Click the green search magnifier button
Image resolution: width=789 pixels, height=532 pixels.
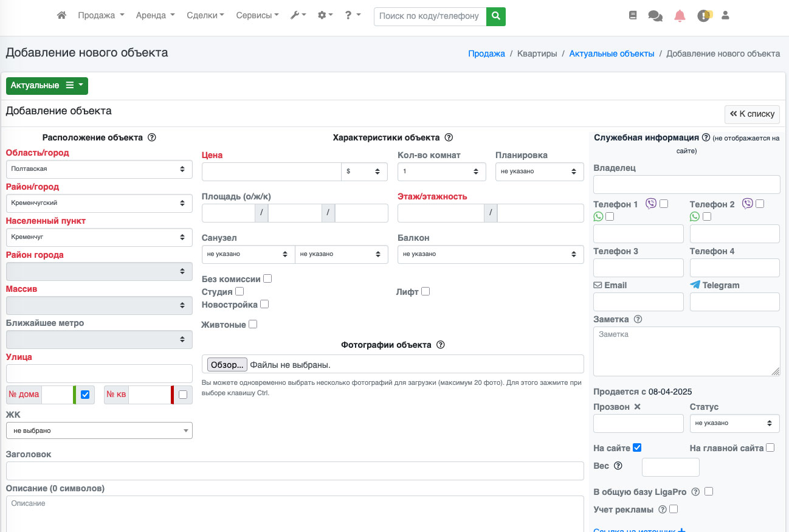(x=496, y=16)
